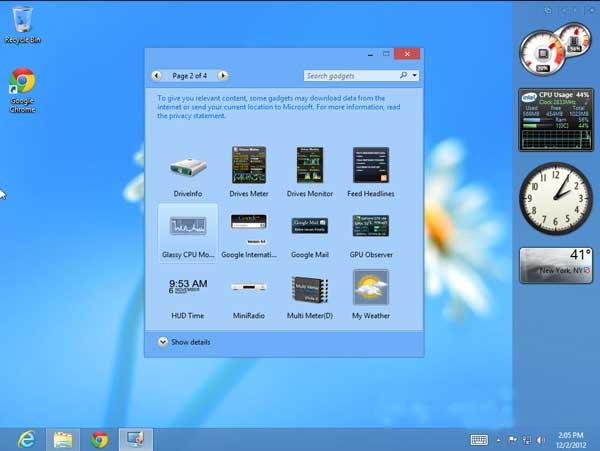This screenshot has height=451, width=600.
Task: Click the CPU Usage sidebar gadget
Action: click(x=556, y=120)
